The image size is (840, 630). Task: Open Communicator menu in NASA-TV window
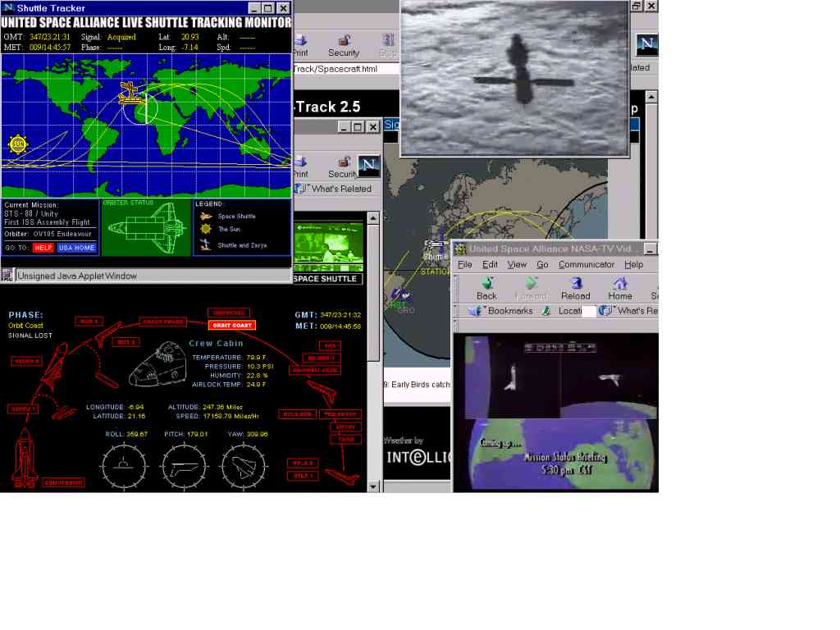point(587,265)
